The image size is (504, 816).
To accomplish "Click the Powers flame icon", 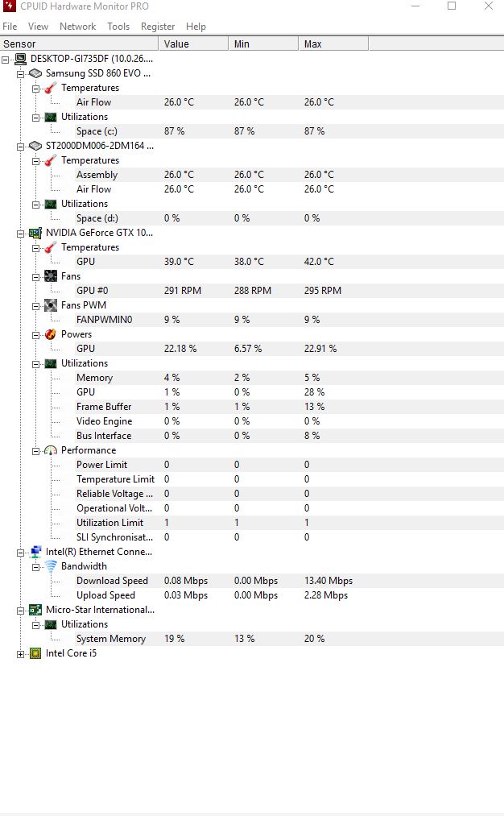I will [x=51, y=334].
